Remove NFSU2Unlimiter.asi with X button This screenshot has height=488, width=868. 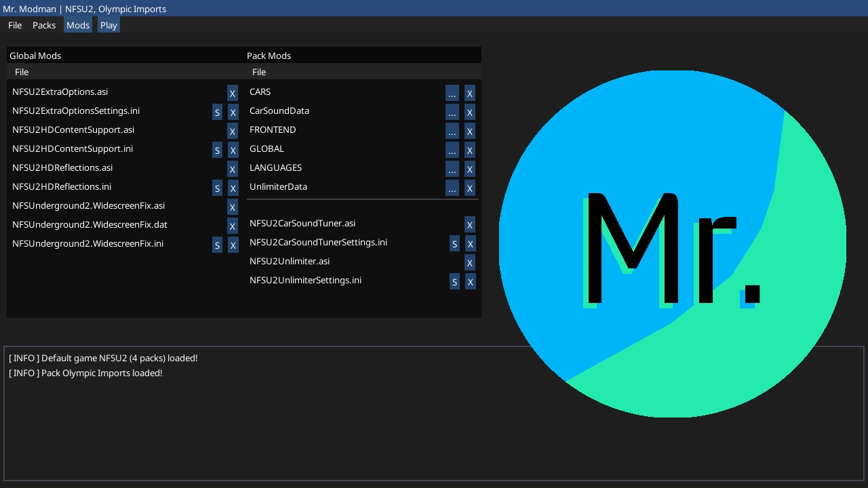tap(470, 263)
